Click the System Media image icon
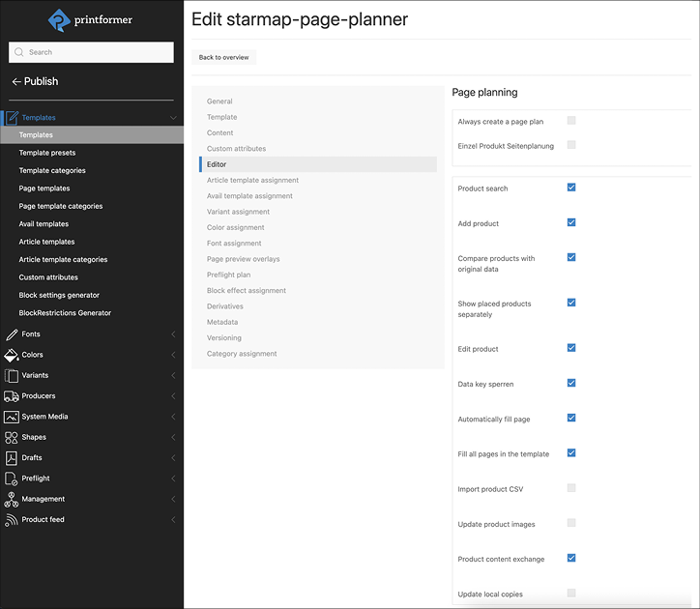This screenshot has width=700, height=609. tap(12, 417)
